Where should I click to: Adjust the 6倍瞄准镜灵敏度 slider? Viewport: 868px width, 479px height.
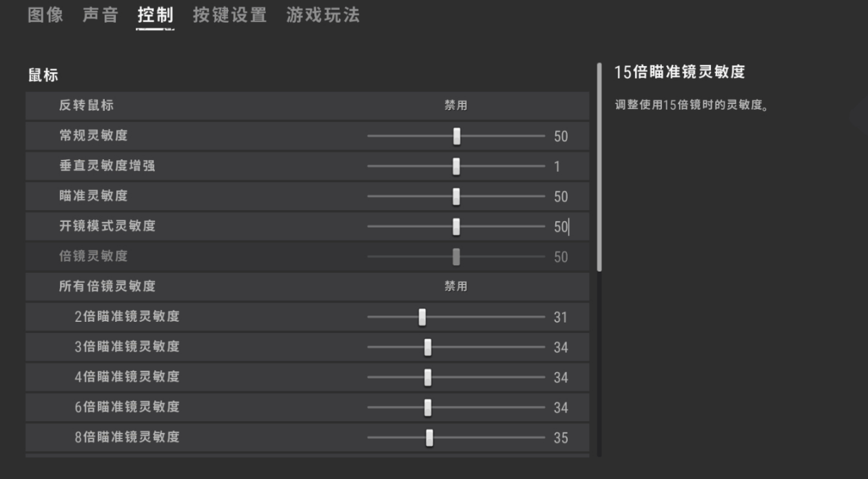(427, 407)
